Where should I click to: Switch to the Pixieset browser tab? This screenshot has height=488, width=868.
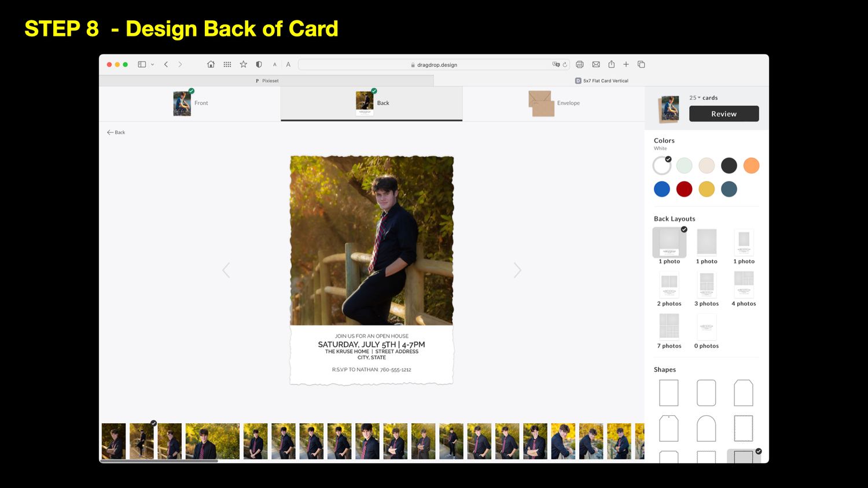click(267, 81)
